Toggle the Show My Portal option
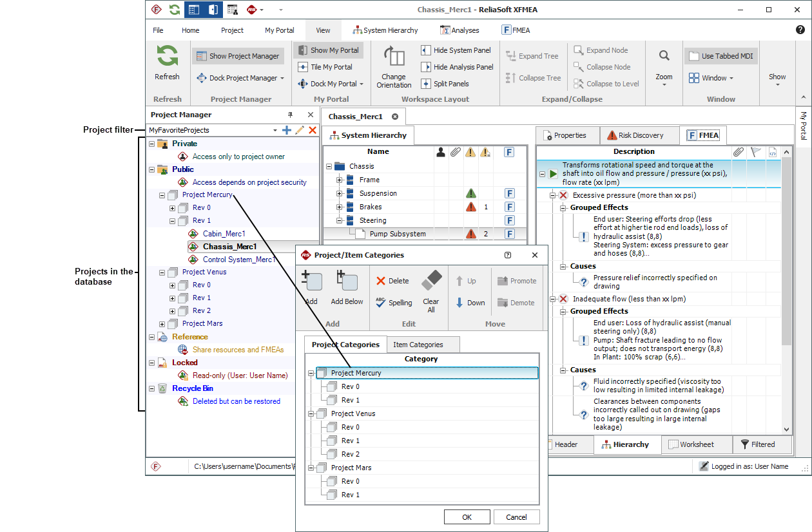The width and height of the screenshot is (812, 532). [328, 50]
